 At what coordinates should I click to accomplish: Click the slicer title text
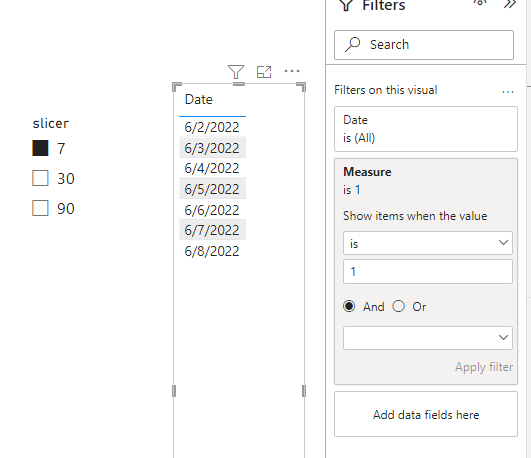click(50, 123)
